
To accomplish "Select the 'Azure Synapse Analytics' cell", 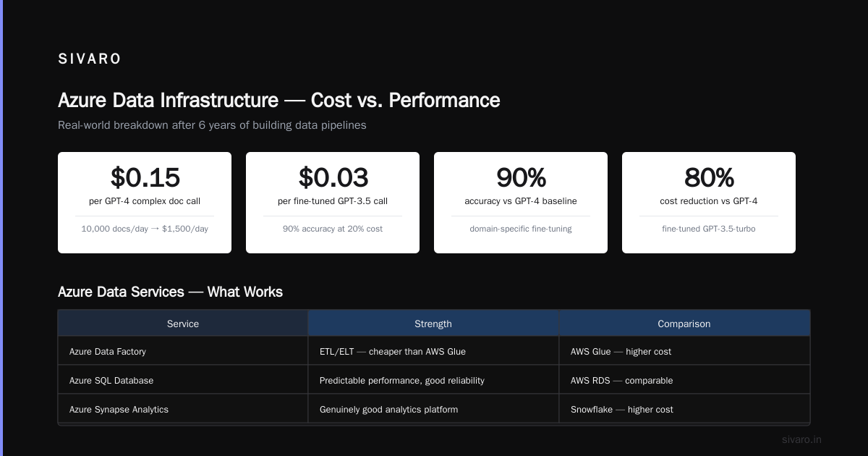I will [183, 409].
